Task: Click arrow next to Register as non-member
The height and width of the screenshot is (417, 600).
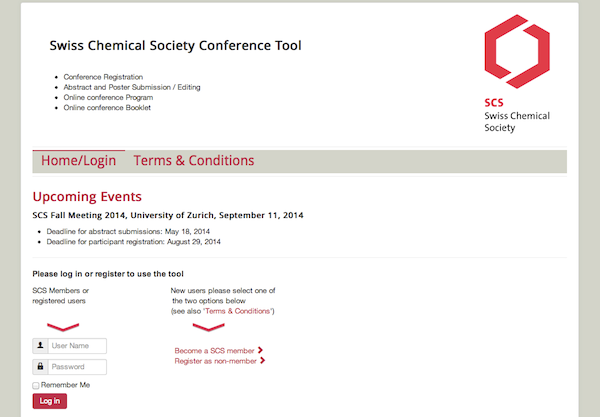Action: coord(262,360)
